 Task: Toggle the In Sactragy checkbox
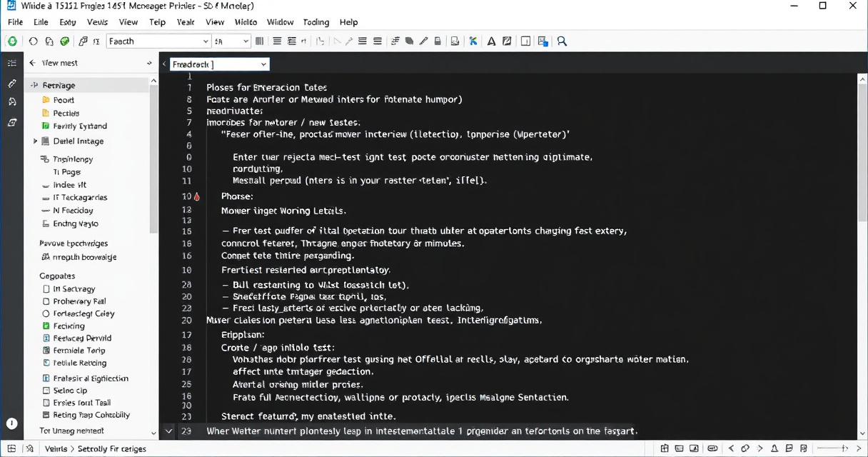(x=46, y=289)
